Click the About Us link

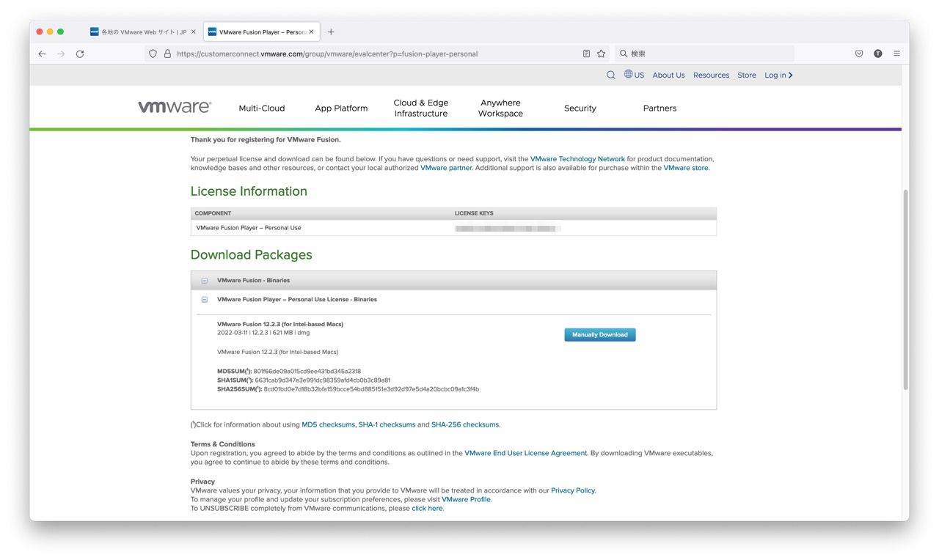pyautogui.click(x=668, y=75)
